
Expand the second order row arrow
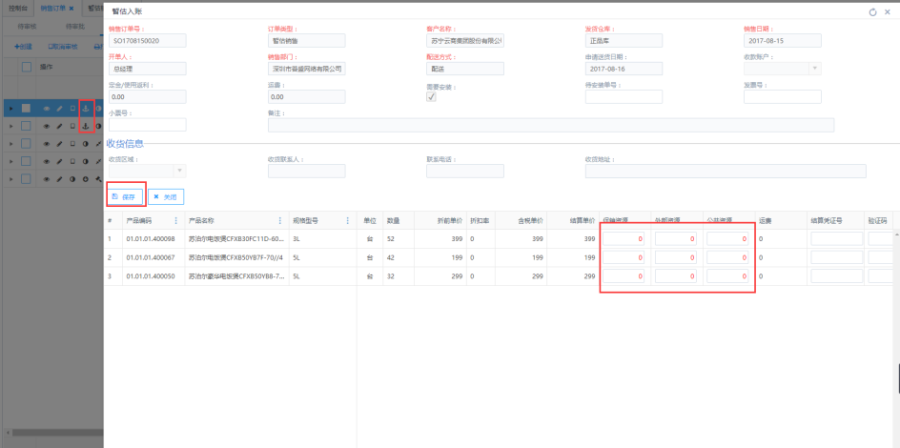[x=11, y=126]
